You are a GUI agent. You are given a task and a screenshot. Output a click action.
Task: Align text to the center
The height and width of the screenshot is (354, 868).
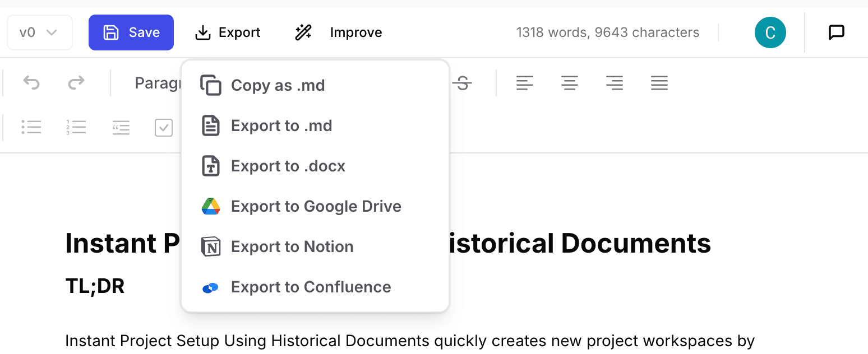click(570, 83)
